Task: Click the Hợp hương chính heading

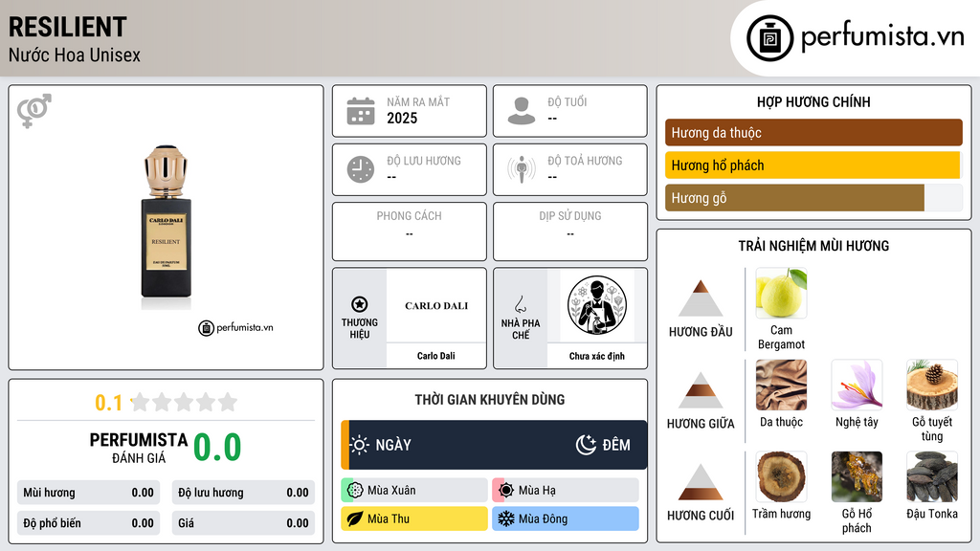Action: click(x=813, y=101)
